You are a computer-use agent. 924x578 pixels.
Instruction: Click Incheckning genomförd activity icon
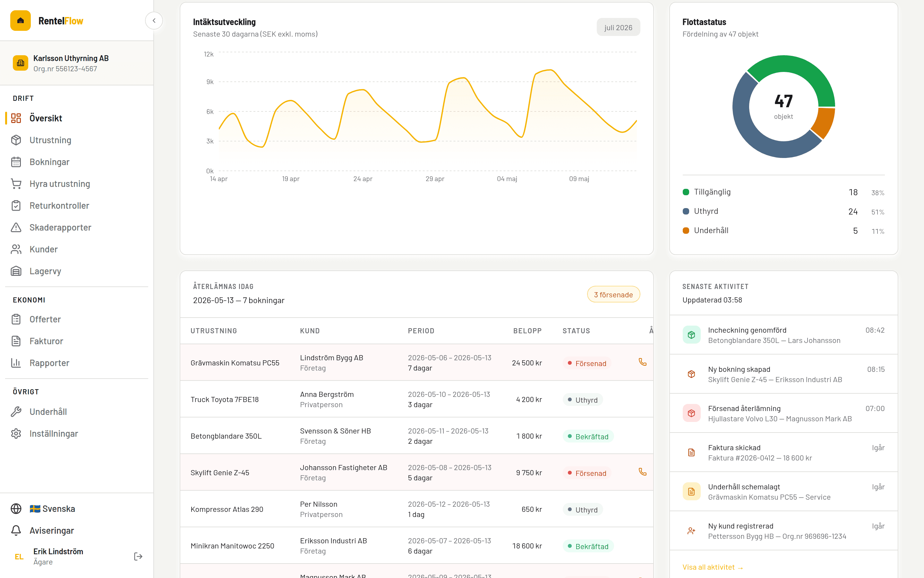coord(691,335)
